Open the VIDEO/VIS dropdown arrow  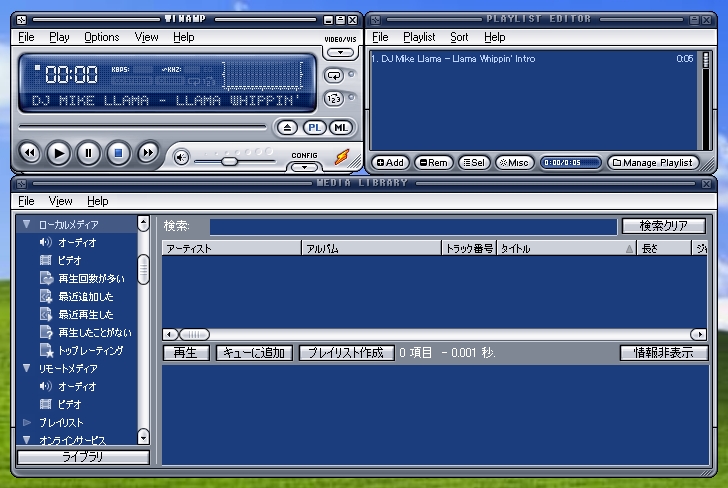point(340,52)
